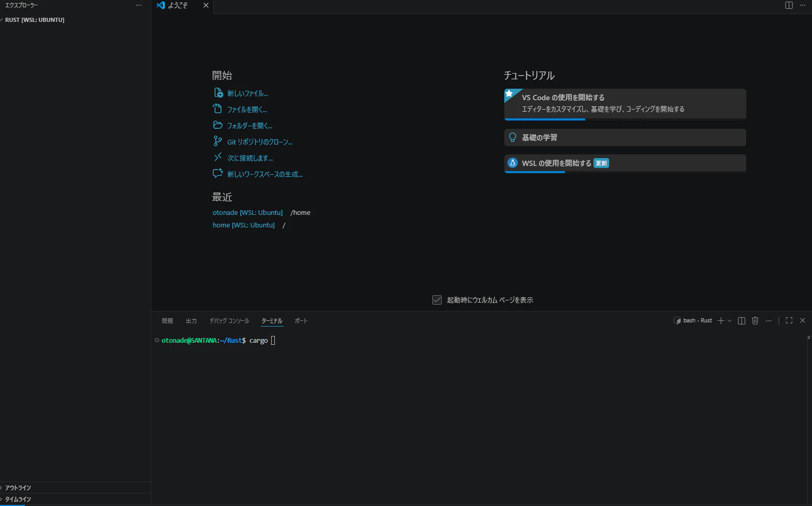Split the terminal pane
Viewport: 812px width, 506px height.
[x=742, y=320]
